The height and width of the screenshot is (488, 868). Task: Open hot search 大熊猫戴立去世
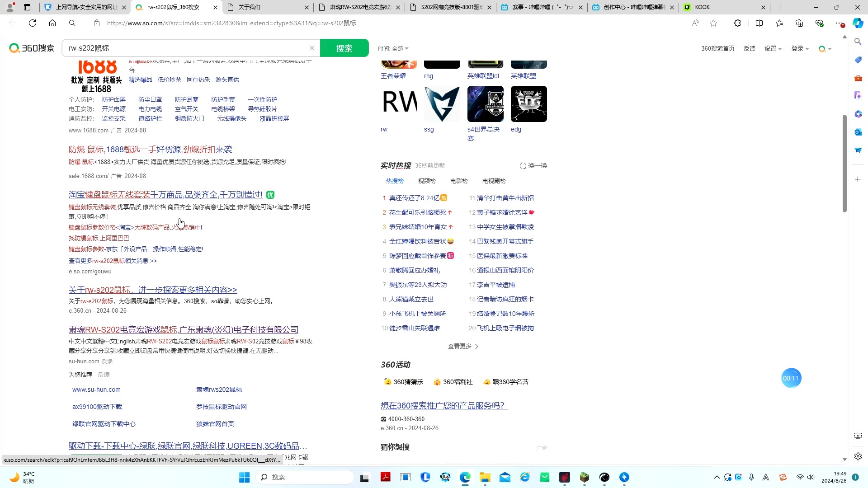pos(411,299)
